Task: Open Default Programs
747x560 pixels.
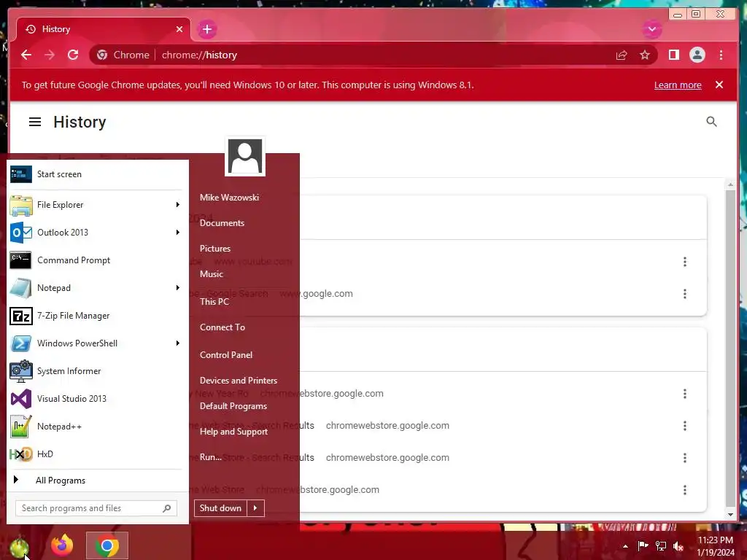Action: (233, 406)
